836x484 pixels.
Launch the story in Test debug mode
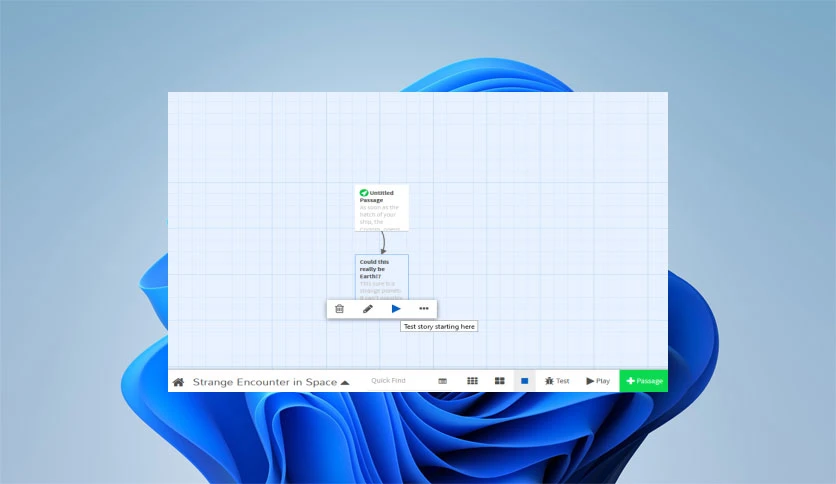point(557,381)
